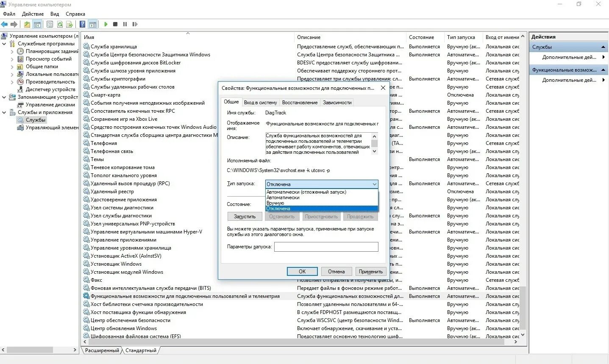Open the Вид menu
The width and height of the screenshot is (609, 364).
click(x=55, y=14)
